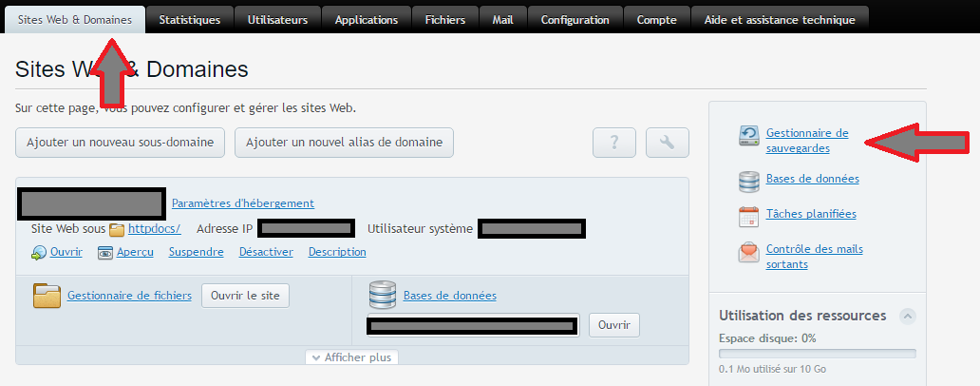Click the large database icon in domain panel
This screenshot has height=386, width=980.
(382, 295)
